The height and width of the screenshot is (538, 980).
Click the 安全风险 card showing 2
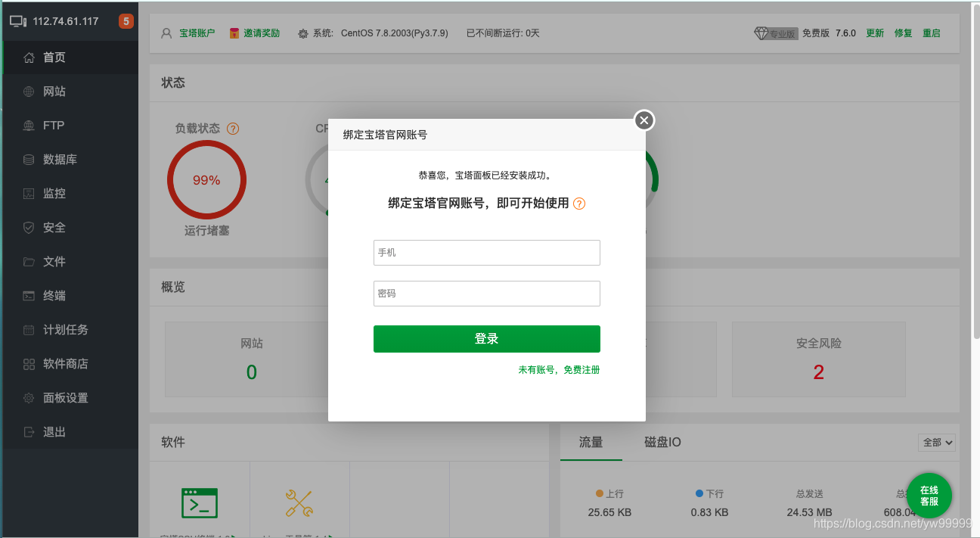(x=819, y=359)
